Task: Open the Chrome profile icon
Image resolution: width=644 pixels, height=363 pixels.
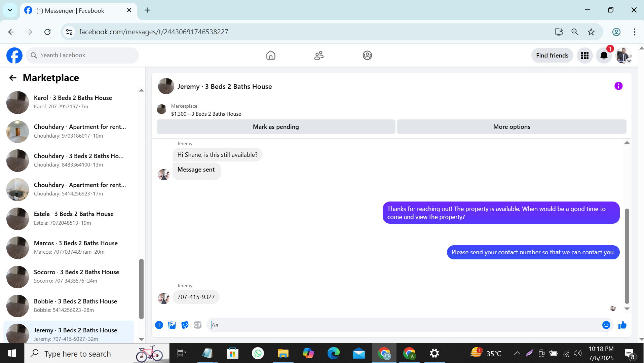Action: coord(616,32)
